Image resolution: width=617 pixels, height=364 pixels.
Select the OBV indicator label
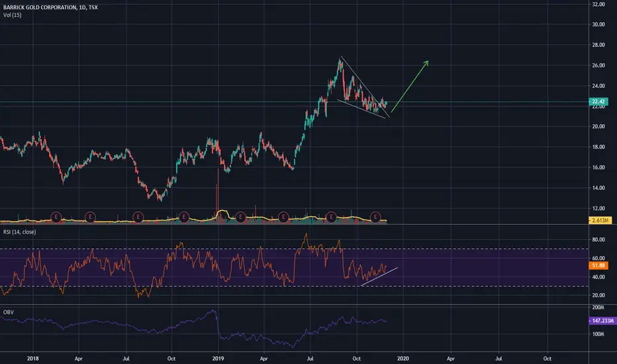pos(8,312)
